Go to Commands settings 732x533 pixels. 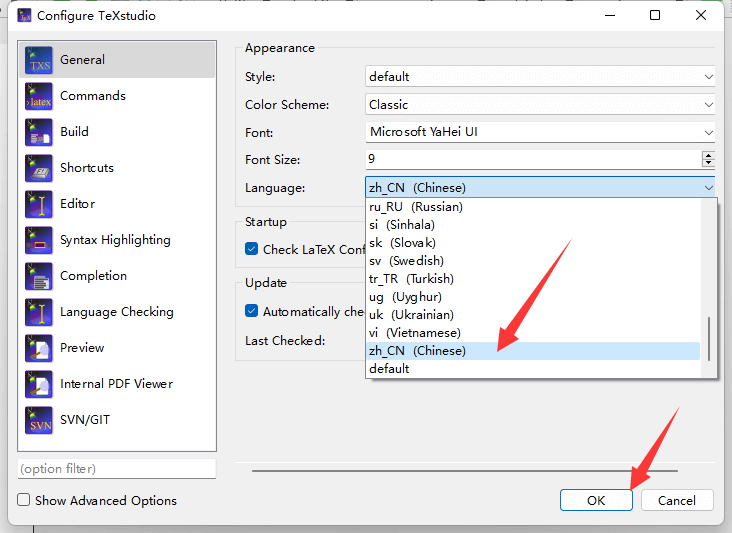[x=117, y=96]
